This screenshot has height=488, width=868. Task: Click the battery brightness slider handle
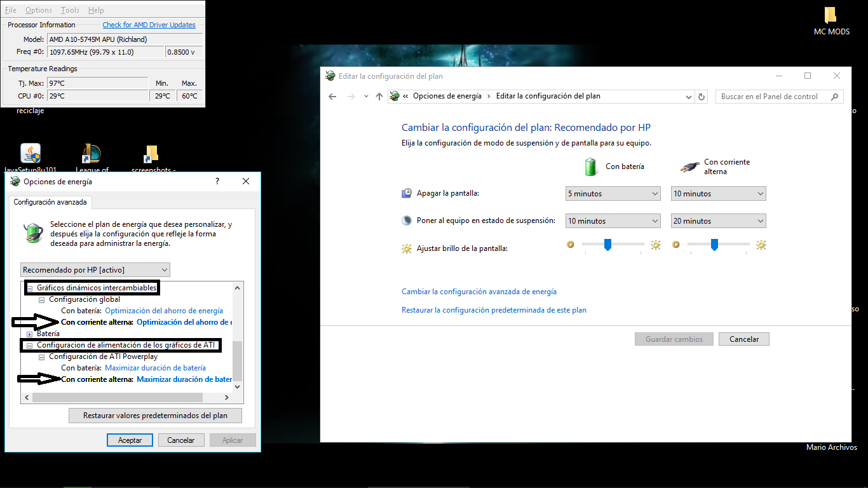(x=607, y=244)
